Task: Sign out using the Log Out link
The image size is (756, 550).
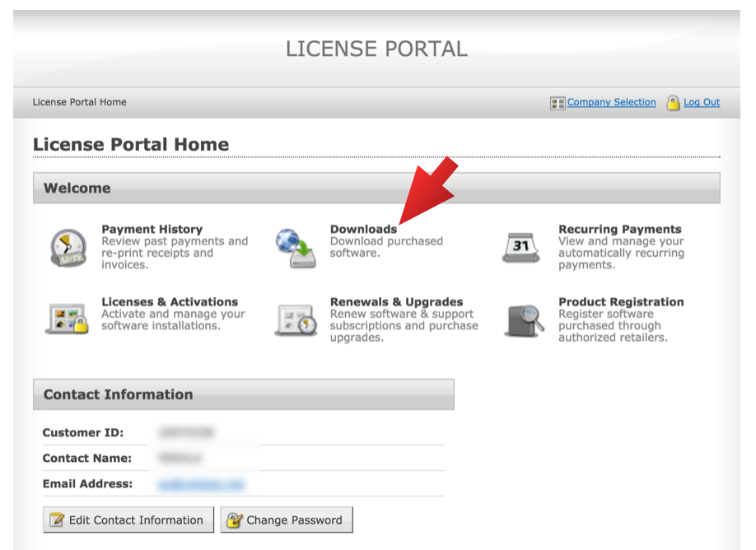Action: coord(701,102)
